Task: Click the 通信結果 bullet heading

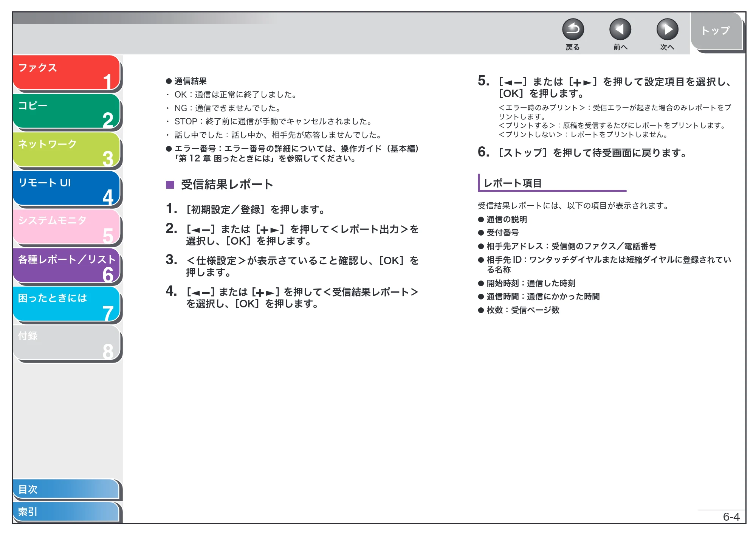Action: (x=191, y=81)
